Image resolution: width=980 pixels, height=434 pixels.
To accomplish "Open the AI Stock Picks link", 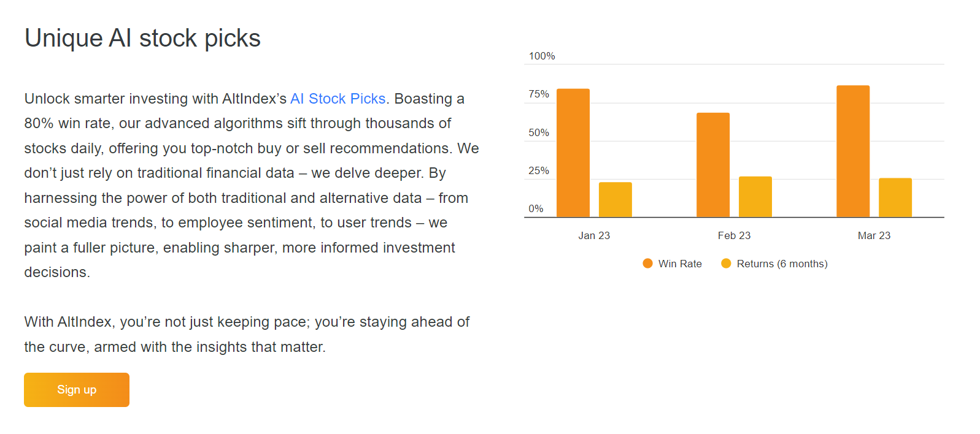I will click(338, 99).
